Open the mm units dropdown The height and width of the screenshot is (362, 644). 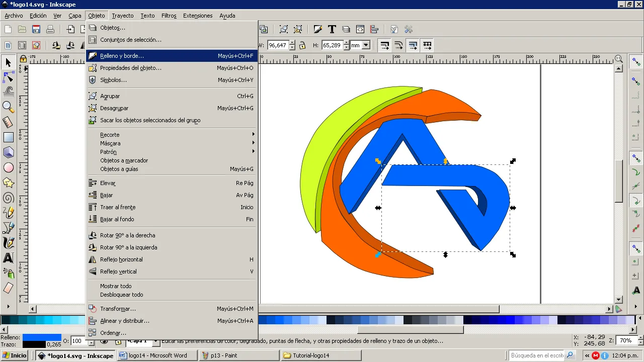point(360,45)
